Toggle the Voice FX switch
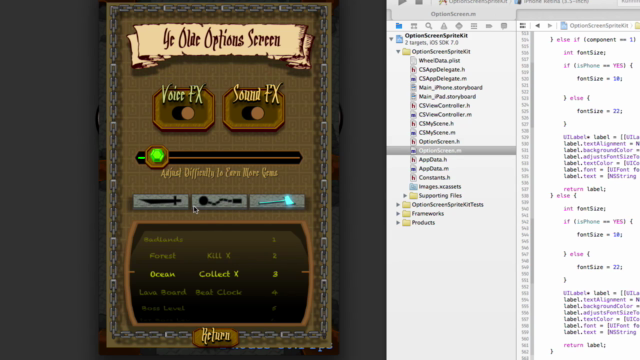640x360 pixels. pos(183,113)
